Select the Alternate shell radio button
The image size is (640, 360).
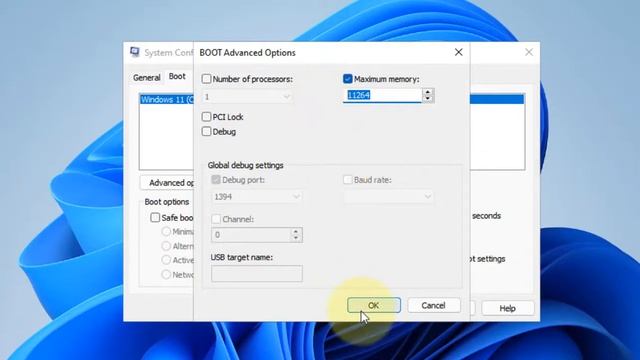click(166, 246)
